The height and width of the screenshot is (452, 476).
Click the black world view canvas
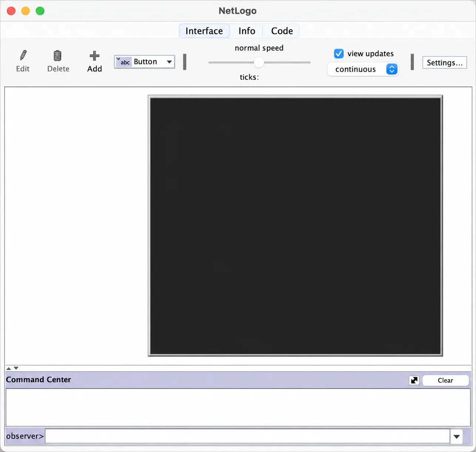click(x=295, y=226)
